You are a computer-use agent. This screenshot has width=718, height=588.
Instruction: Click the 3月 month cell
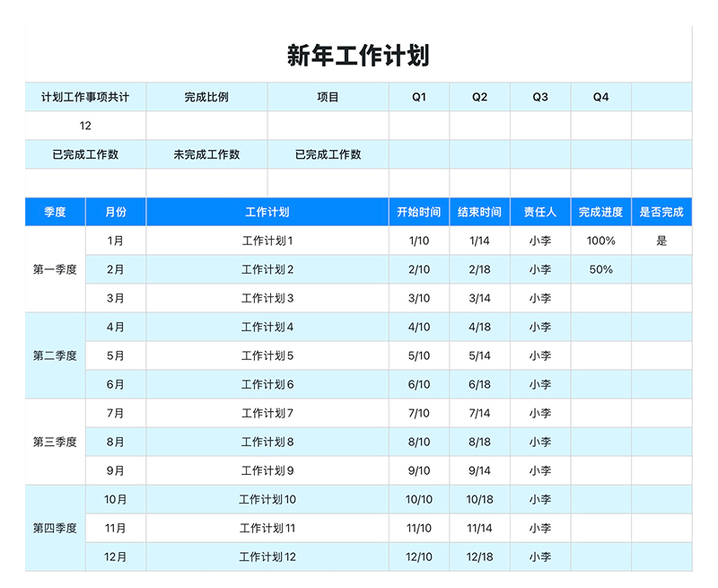[x=116, y=298]
